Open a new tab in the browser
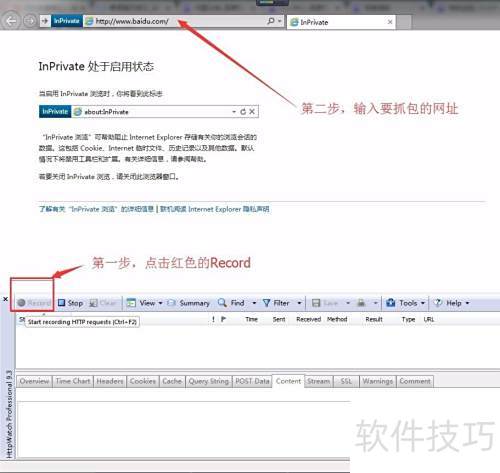The height and width of the screenshot is (473, 500). point(404,22)
